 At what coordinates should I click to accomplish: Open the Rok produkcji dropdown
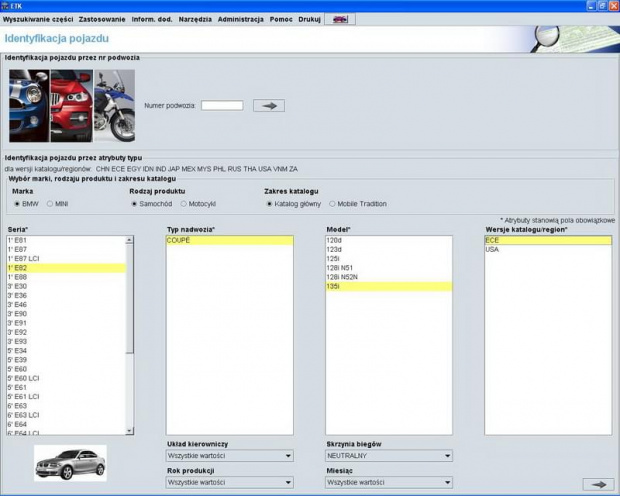pos(230,483)
